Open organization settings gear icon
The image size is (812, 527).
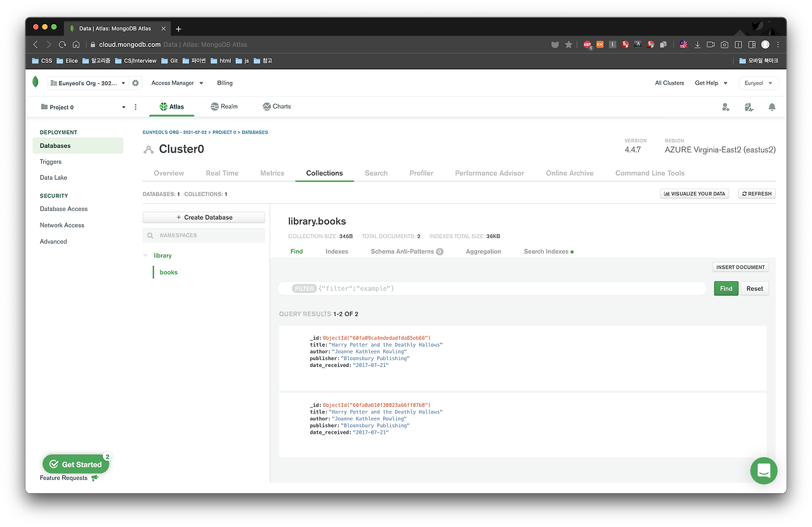pyautogui.click(x=135, y=83)
